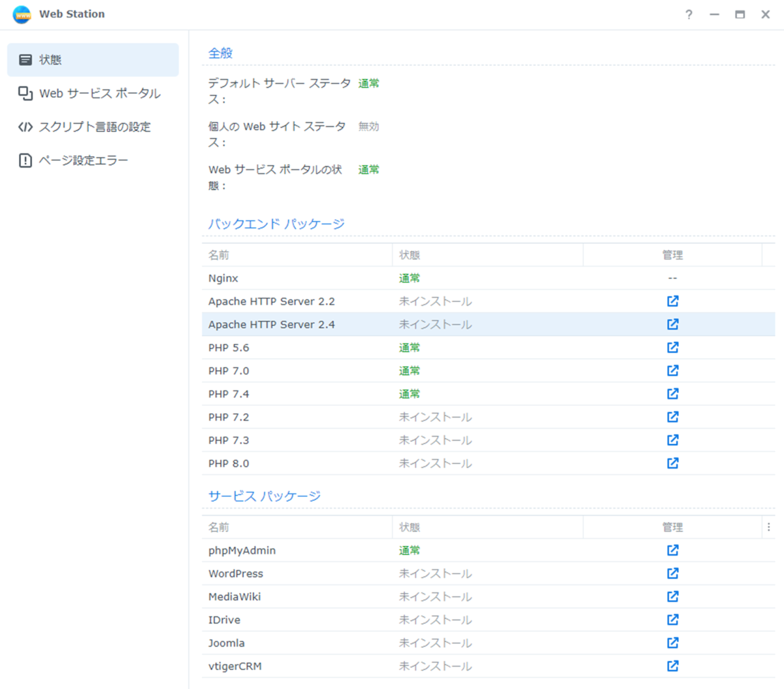Image resolution: width=784 pixels, height=689 pixels.
Task: Select the vtigerCRM name cell
Action: 235,666
